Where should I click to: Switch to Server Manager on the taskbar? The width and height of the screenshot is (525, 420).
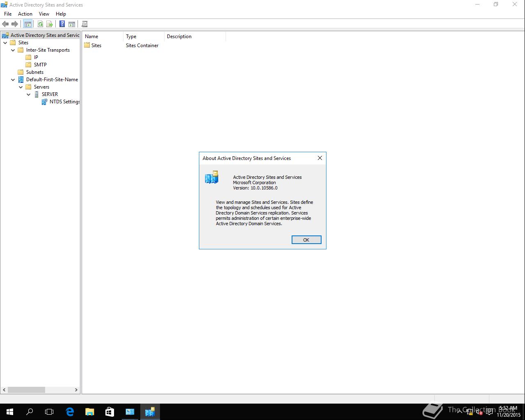click(130, 412)
